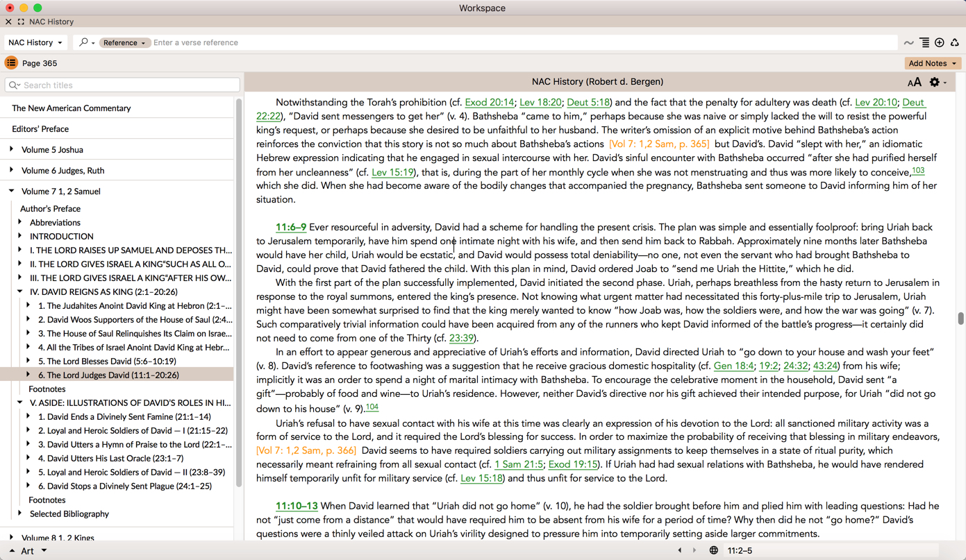
Task: Click the contents sidebar scrollbar
Action: coord(239,291)
